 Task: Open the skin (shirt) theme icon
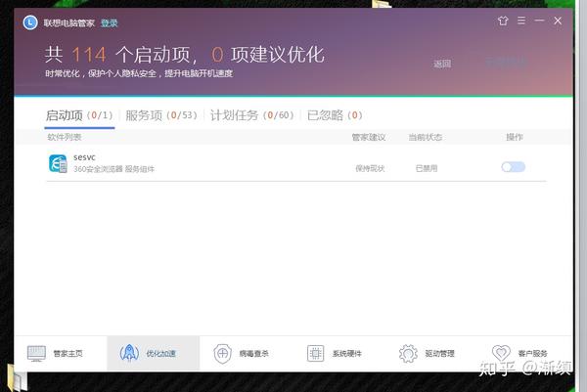[503, 21]
